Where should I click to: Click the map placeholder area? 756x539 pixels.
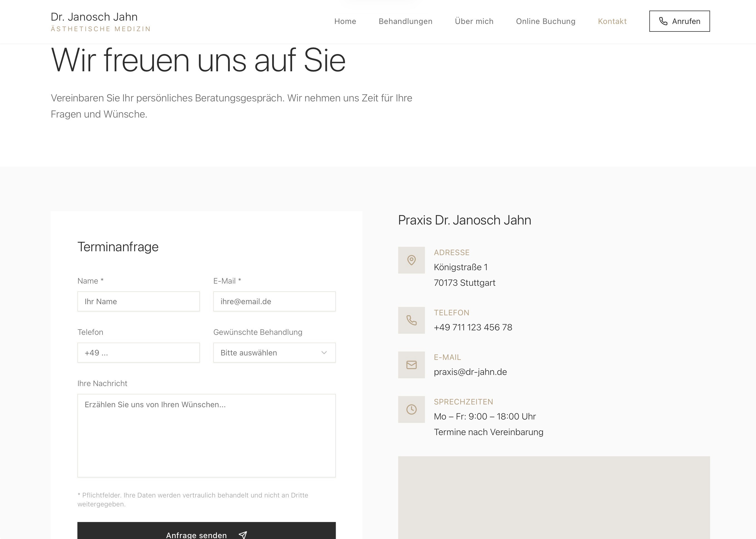(x=554, y=497)
